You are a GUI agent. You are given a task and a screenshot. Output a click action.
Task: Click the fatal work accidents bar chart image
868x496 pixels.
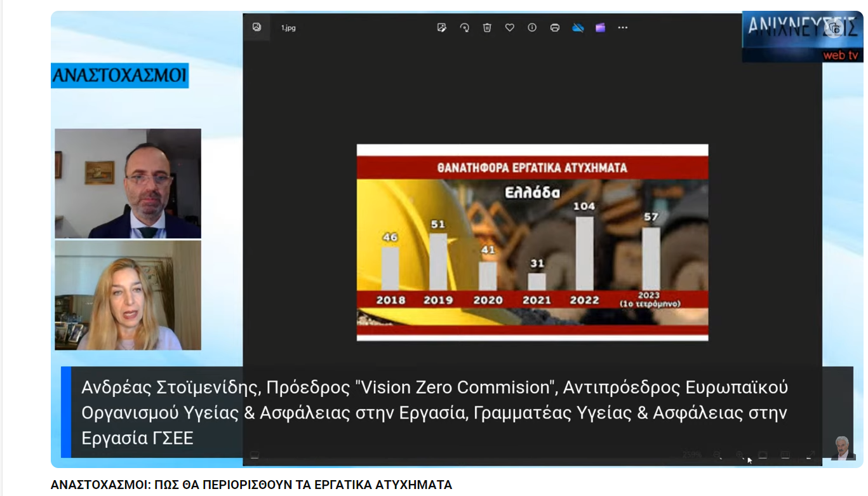(x=532, y=242)
